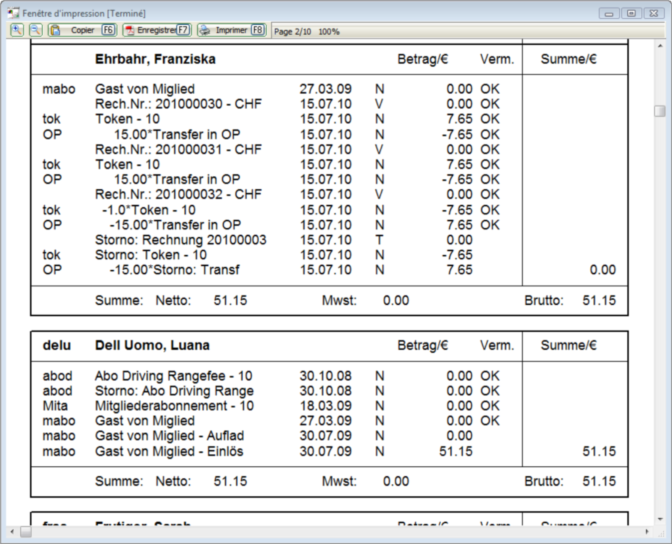
Task: Click the Enregistrer F7 button
Action: tap(157, 30)
